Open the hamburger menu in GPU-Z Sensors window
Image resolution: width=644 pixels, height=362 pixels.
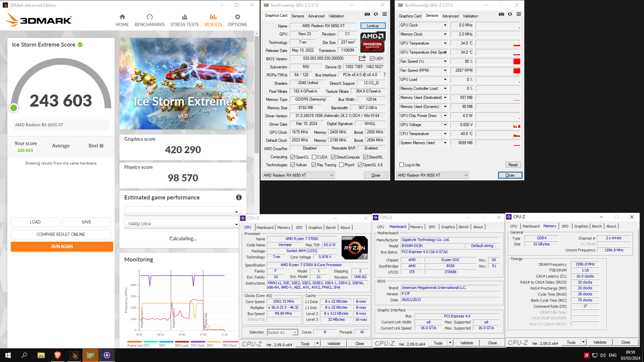519,14
